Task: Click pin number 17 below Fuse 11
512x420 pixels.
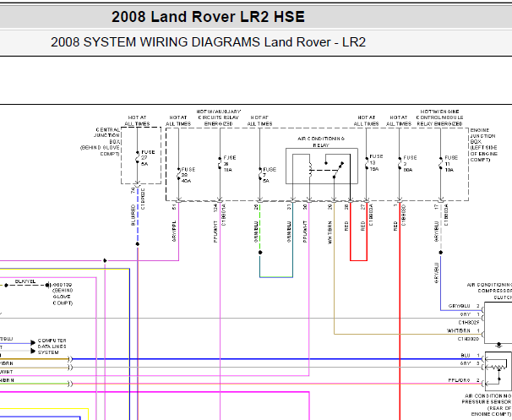Action: pos(436,207)
